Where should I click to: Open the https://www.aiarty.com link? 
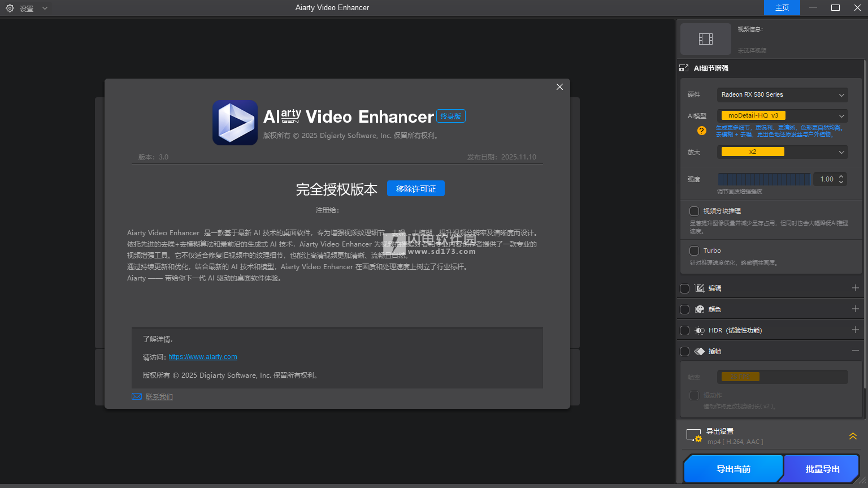click(202, 357)
